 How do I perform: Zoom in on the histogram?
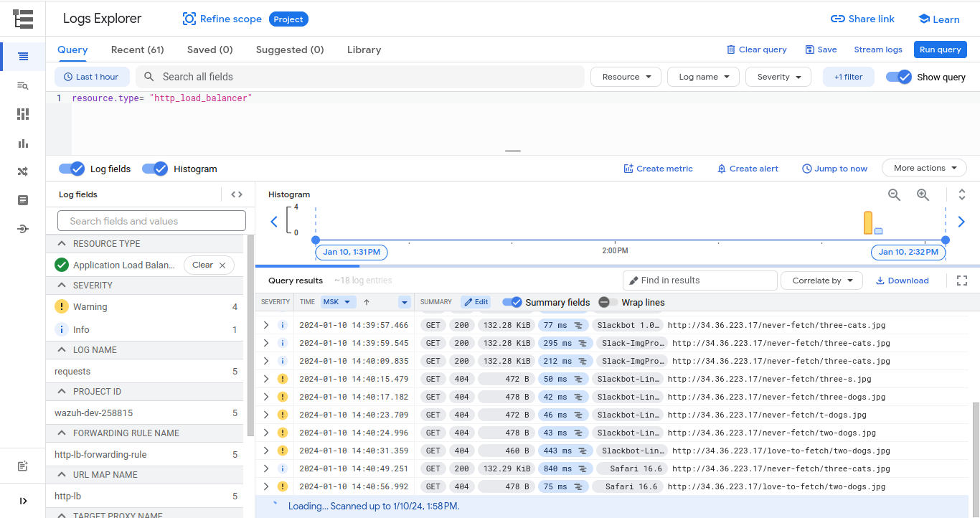point(923,194)
